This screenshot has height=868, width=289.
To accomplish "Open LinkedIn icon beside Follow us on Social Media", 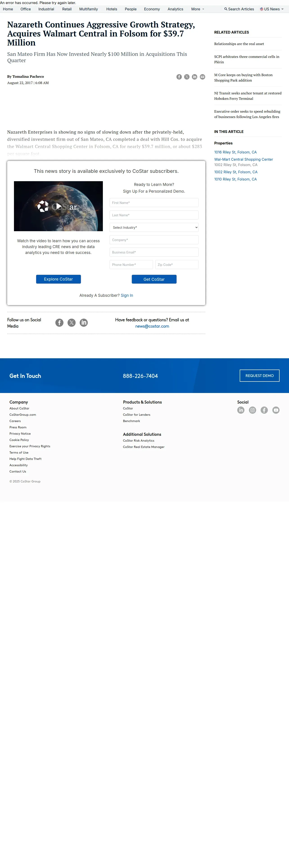I will point(84,323).
